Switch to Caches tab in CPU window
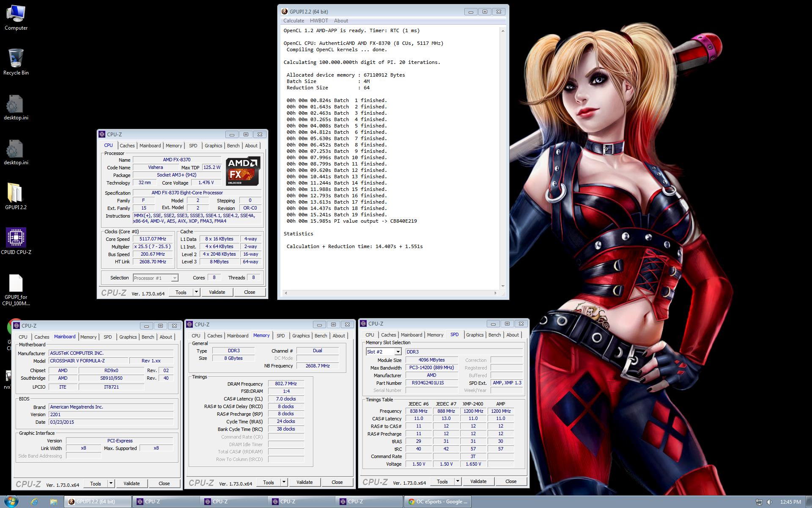This screenshot has height=508, width=812. pyautogui.click(x=127, y=146)
